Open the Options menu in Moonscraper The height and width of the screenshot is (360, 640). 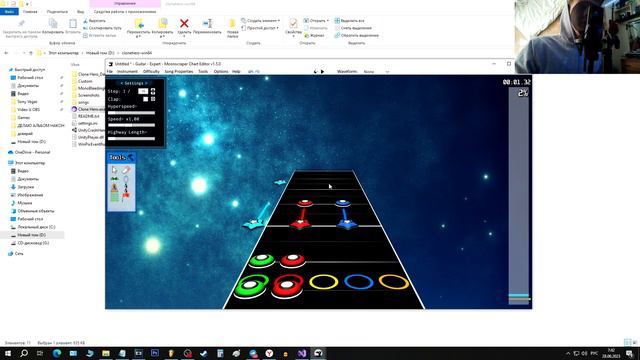coord(221,71)
